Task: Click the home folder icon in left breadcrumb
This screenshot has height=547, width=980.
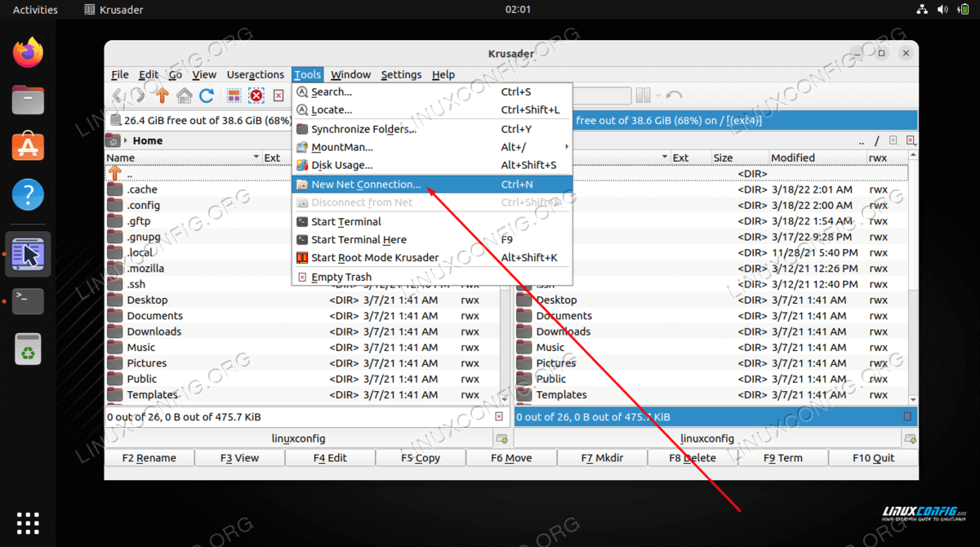Action: click(113, 140)
